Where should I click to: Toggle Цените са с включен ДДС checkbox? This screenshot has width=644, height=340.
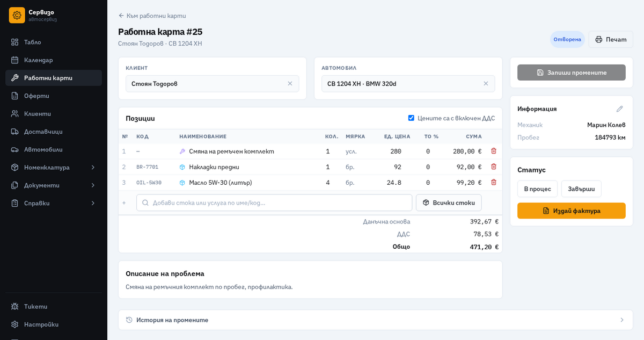pos(411,118)
